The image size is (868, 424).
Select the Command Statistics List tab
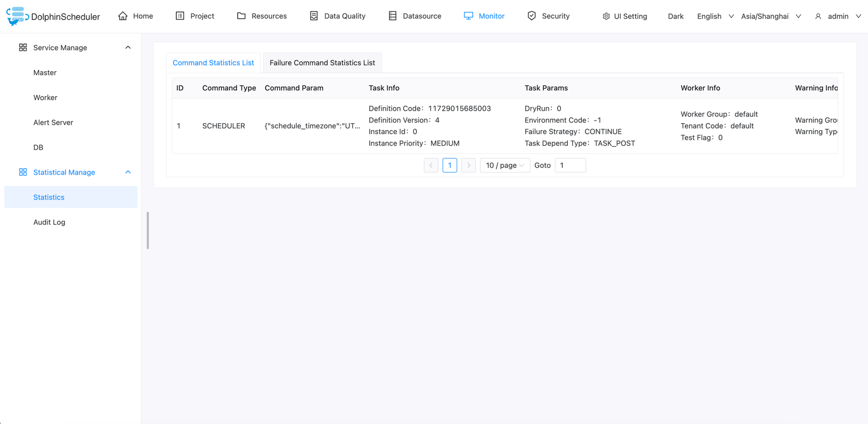point(213,63)
